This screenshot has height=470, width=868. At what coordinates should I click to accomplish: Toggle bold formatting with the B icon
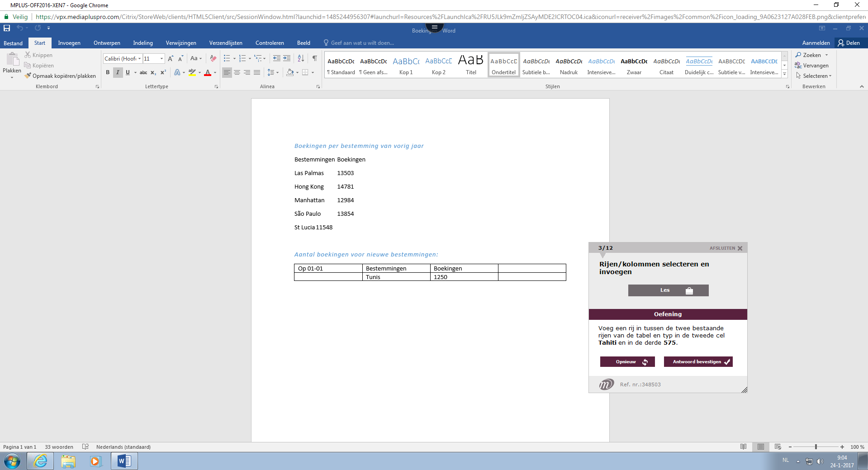(108, 72)
